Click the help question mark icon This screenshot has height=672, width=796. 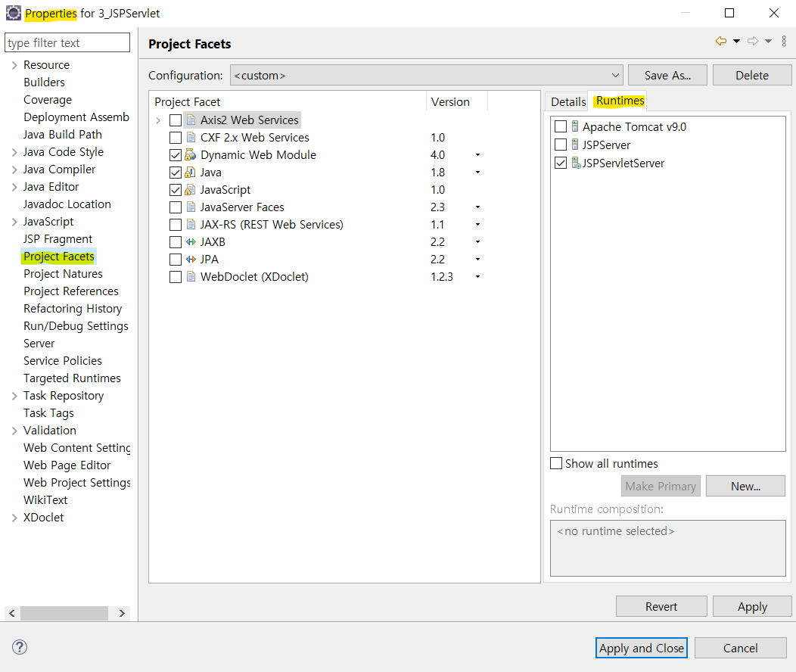pos(19,647)
